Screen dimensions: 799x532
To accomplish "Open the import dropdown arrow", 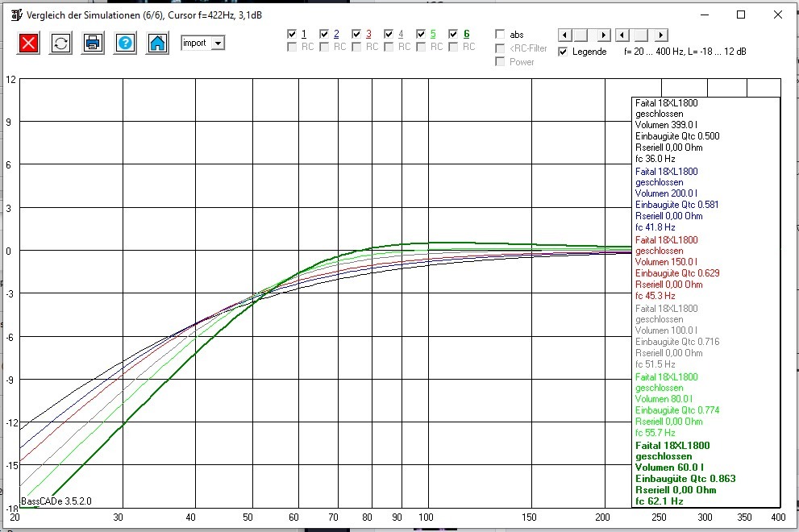I will point(218,44).
